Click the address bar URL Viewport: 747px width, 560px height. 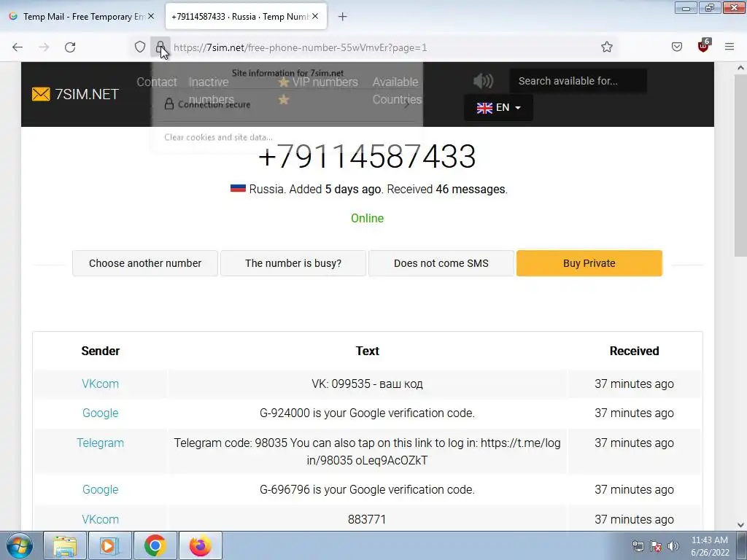[300, 47]
